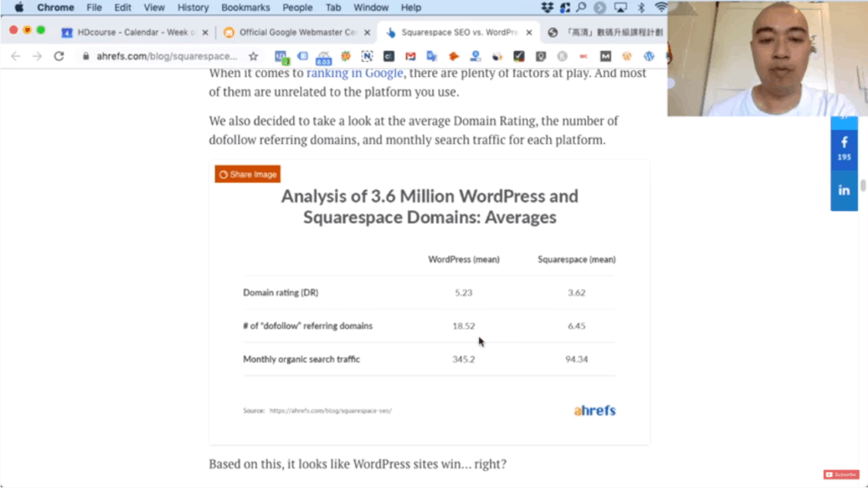Open the Edit menu
This screenshot has width=868, height=488.
pos(122,7)
